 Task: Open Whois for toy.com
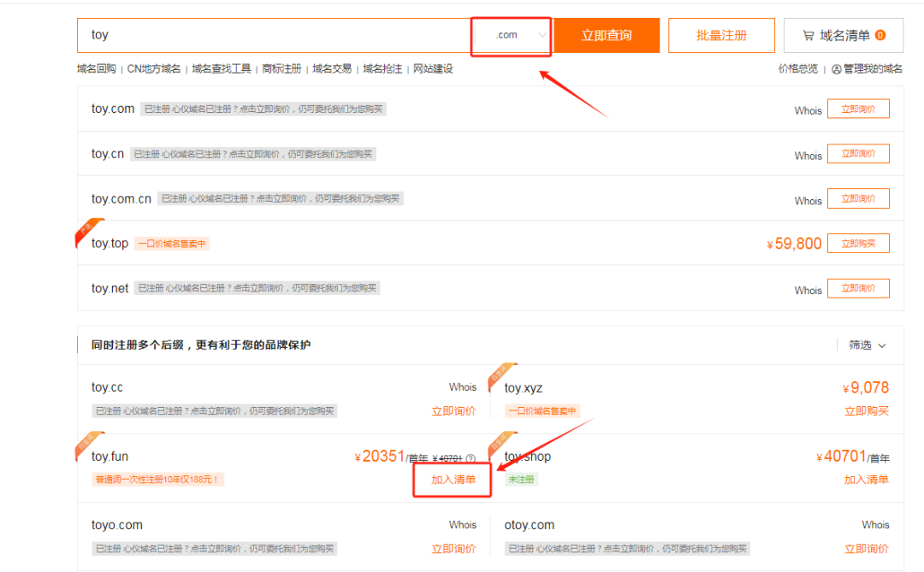(808, 110)
